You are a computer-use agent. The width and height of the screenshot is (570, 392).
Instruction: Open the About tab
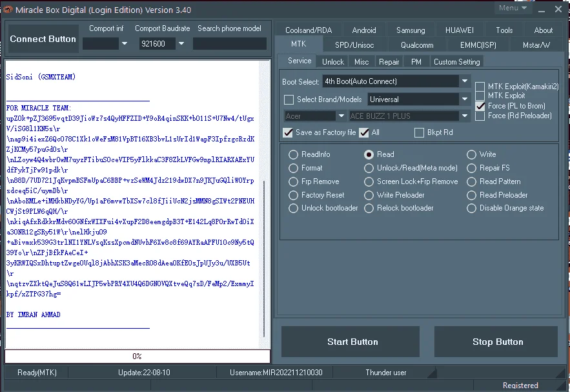(x=543, y=30)
